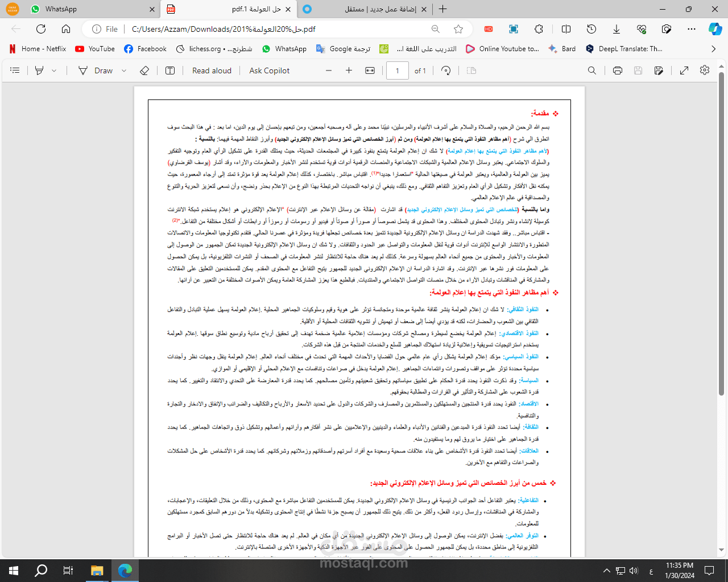Close the مستقل tab
Screen dimensions: 728x582
coord(424,9)
